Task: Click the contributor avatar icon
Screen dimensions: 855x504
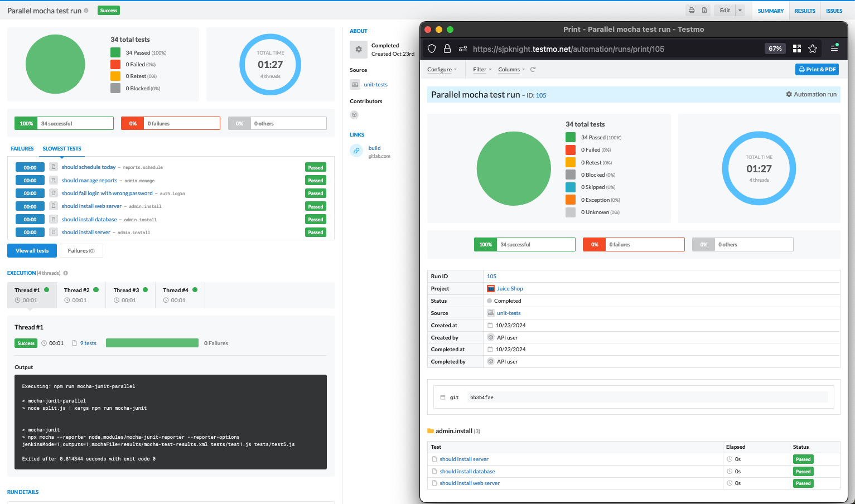Action: point(354,115)
